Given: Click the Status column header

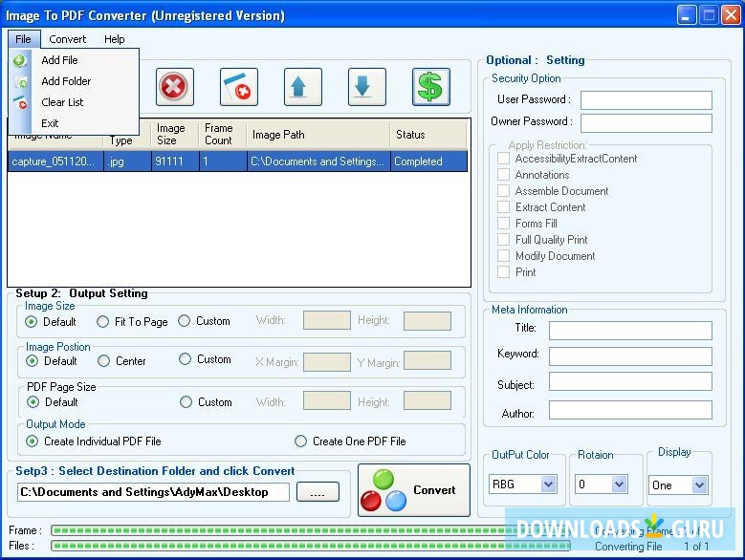Looking at the screenshot, I should pyautogui.click(x=428, y=135).
